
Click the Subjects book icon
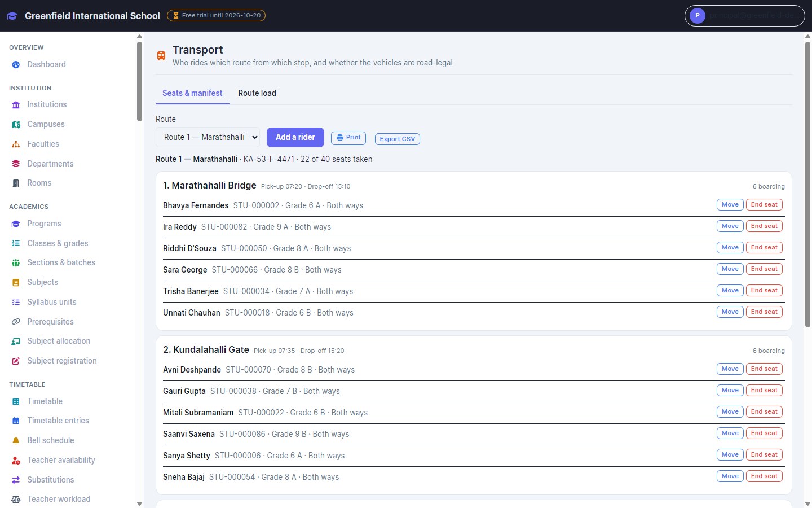(x=16, y=283)
